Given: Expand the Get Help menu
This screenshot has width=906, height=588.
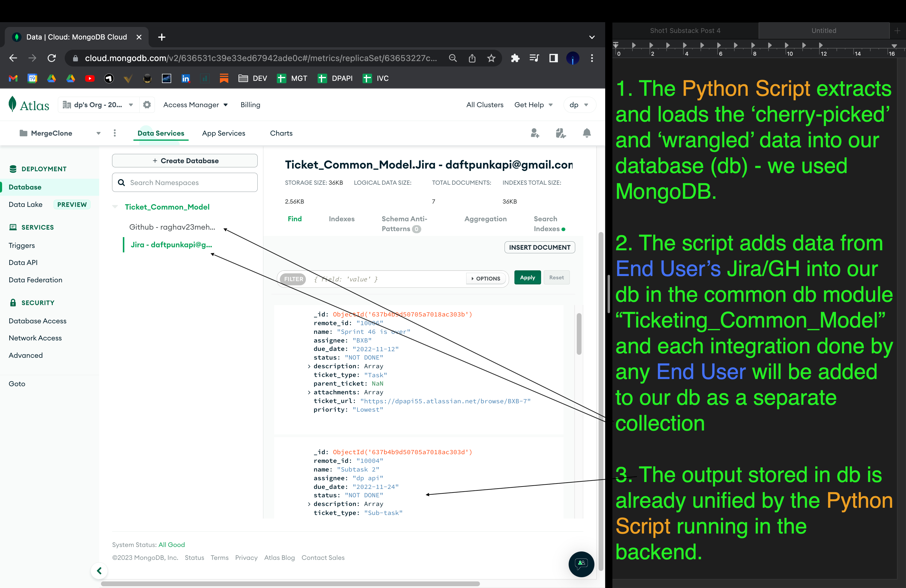Looking at the screenshot, I should pos(533,105).
